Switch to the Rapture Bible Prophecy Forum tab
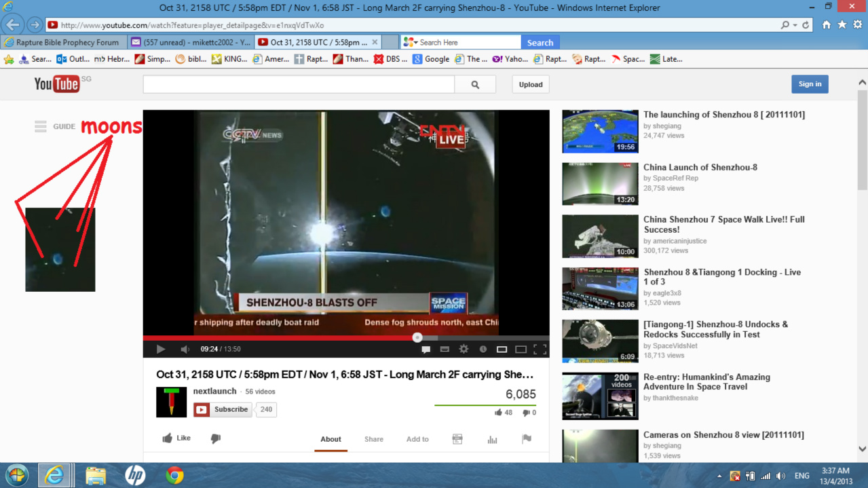 point(64,42)
